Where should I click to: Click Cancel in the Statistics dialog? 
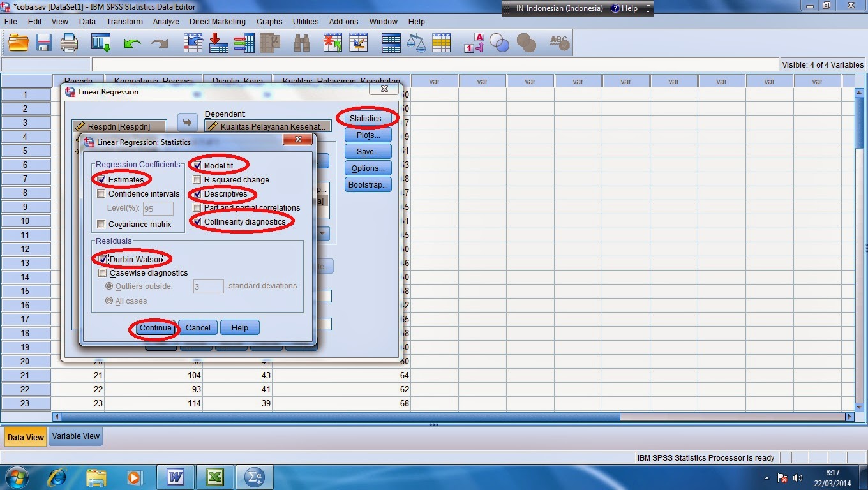pyautogui.click(x=198, y=328)
